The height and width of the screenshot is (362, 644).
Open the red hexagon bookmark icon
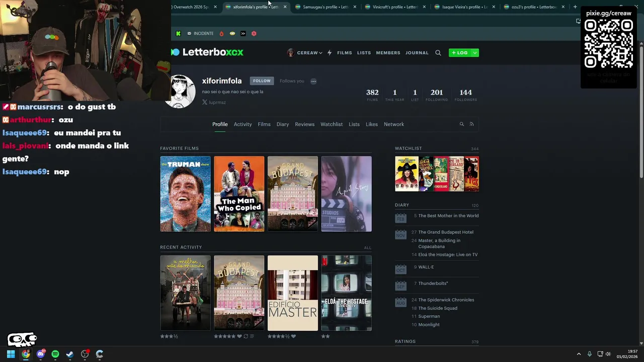254,34
